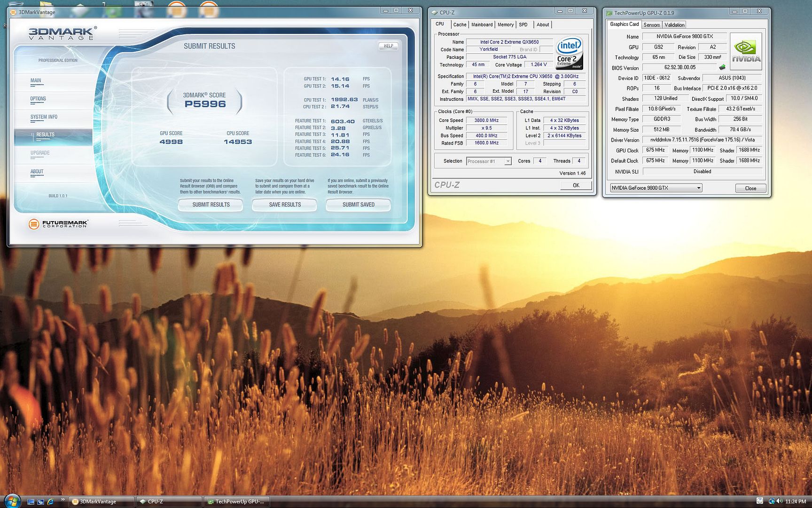Click Core Speed field 3800.0 MHz in CPU-Z
Viewport: 812px width, 508px height.
click(x=486, y=120)
